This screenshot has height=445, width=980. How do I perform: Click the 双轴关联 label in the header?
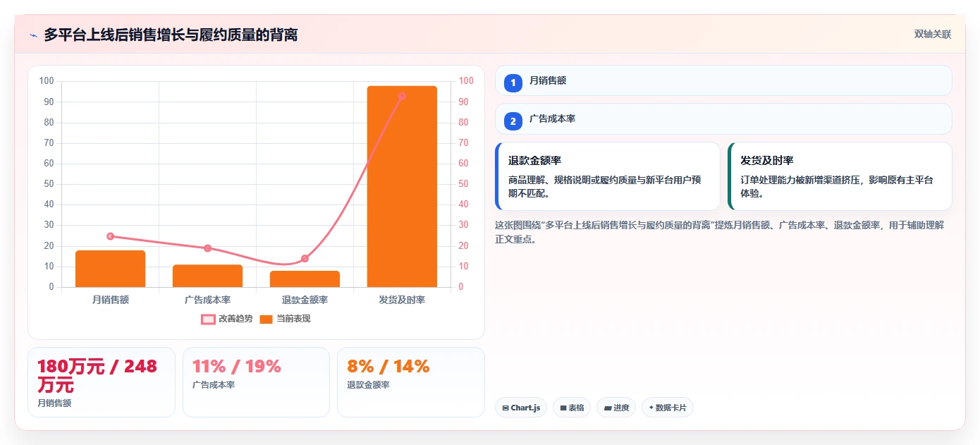coord(933,35)
